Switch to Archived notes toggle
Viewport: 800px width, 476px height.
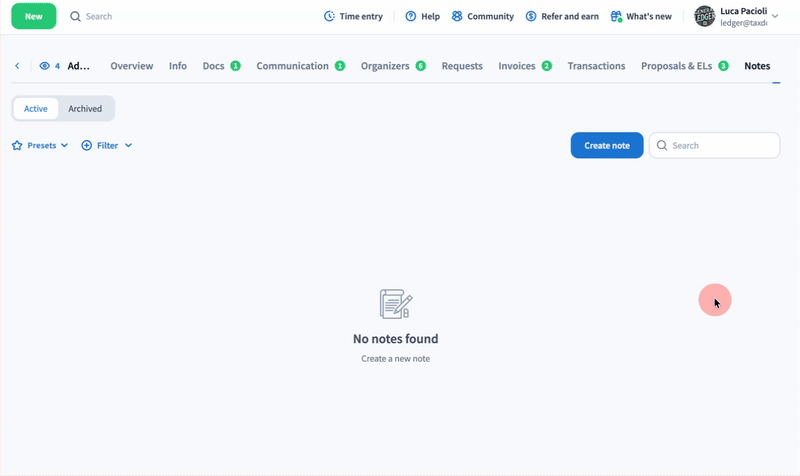point(85,109)
